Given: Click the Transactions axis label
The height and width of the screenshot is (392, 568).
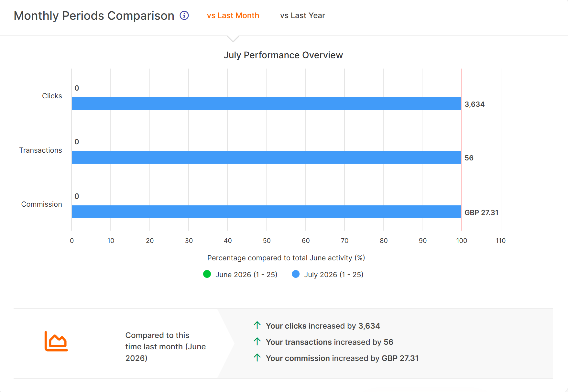Looking at the screenshot, I should (x=40, y=150).
